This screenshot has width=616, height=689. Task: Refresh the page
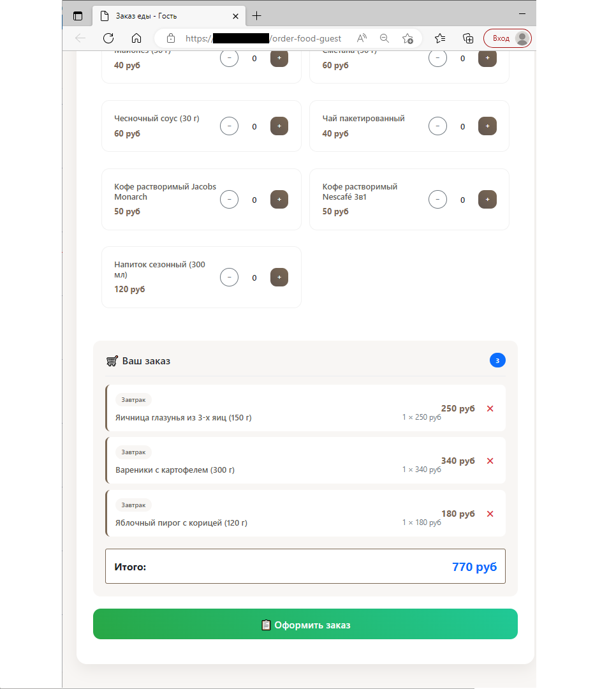coord(108,38)
